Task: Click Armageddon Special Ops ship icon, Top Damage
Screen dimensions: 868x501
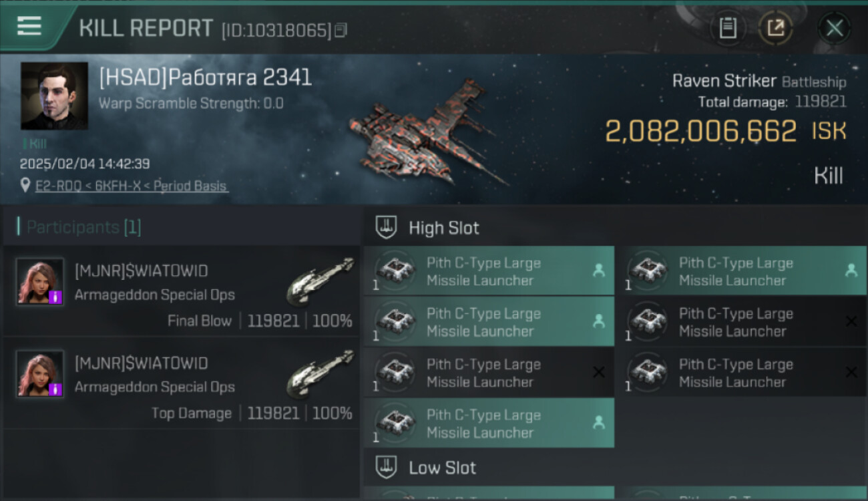Action: point(320,373)
